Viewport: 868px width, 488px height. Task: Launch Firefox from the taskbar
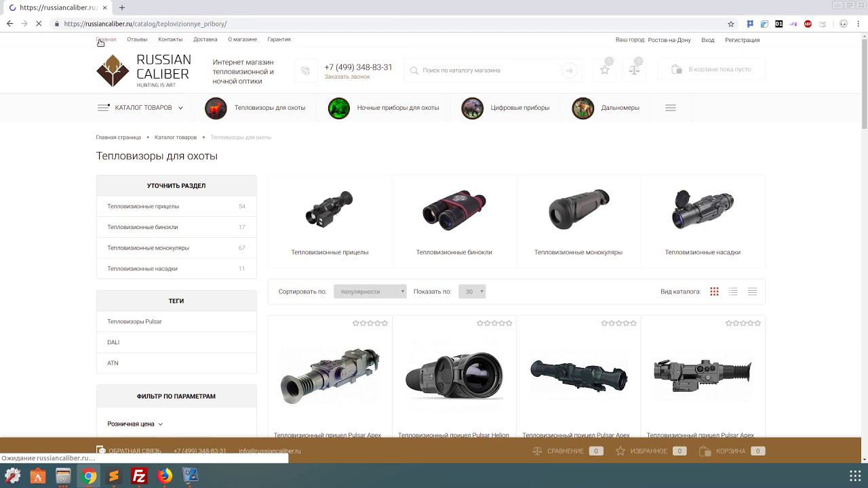(165, 476)
